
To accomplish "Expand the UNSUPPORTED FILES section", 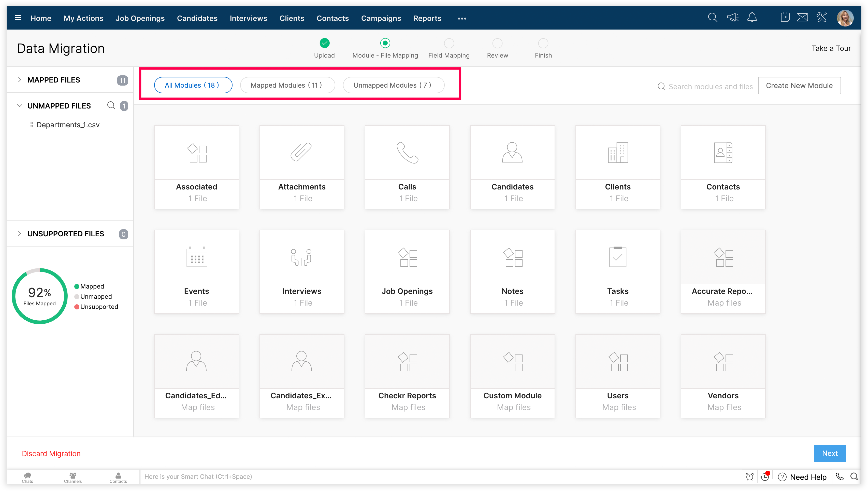I will (20, 234).
